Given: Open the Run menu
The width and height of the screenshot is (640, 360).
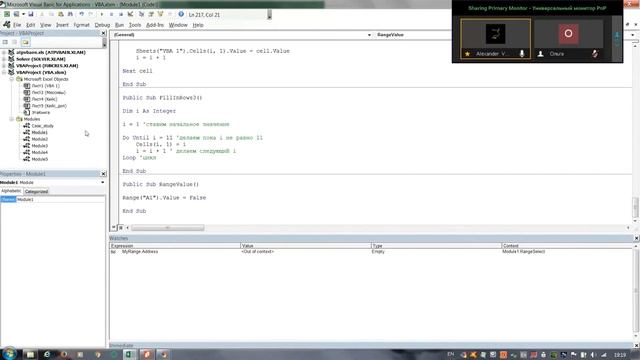Looking at the screenshot, I should [119, 25].
